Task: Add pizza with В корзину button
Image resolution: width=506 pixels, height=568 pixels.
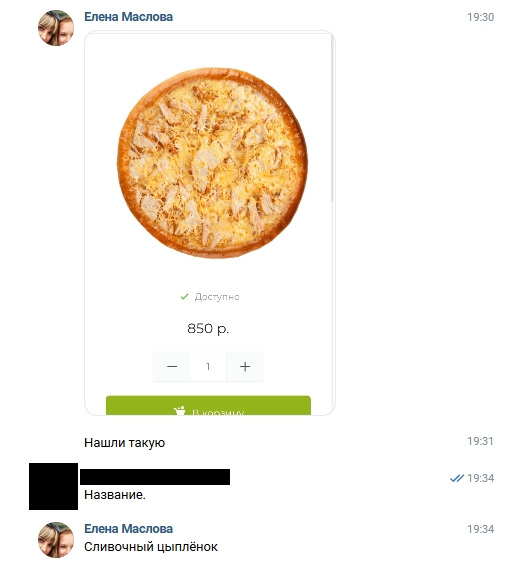Action: (x=208, y=406)
